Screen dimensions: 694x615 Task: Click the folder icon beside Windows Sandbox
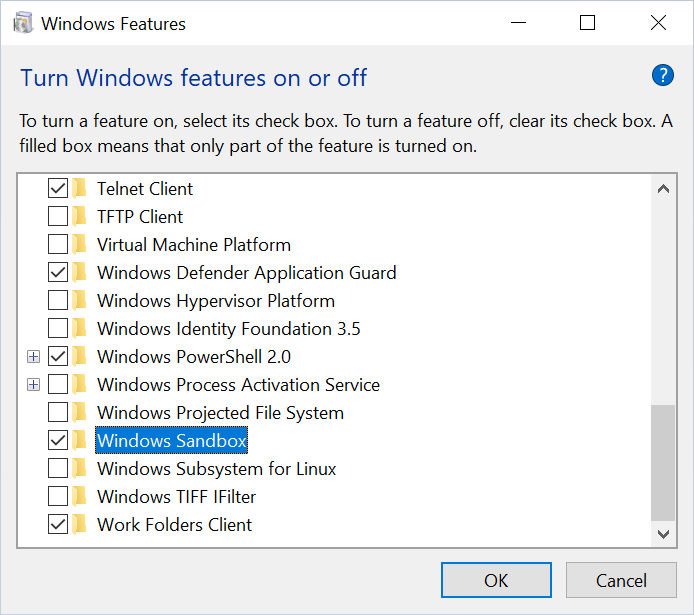click(x=80, y=440)
